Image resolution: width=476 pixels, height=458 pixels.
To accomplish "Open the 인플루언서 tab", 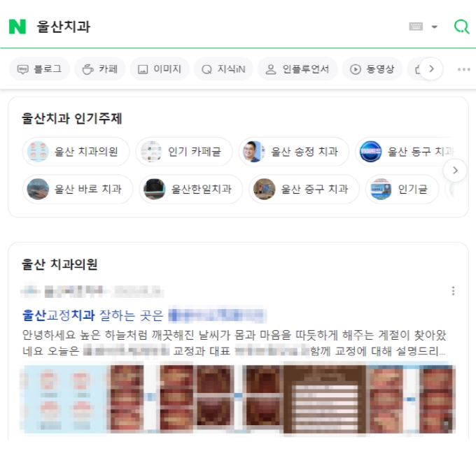I will point(297,69).
